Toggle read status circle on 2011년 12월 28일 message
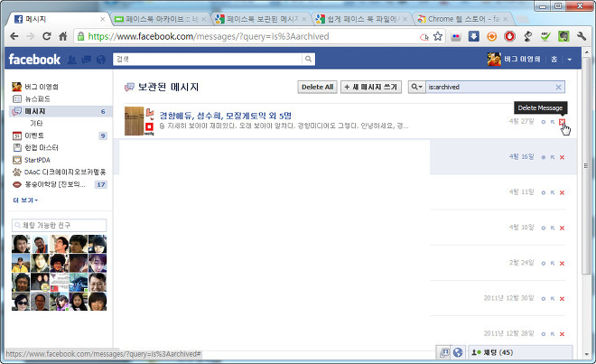Screen dimensions: 596x364 point(543,334)
